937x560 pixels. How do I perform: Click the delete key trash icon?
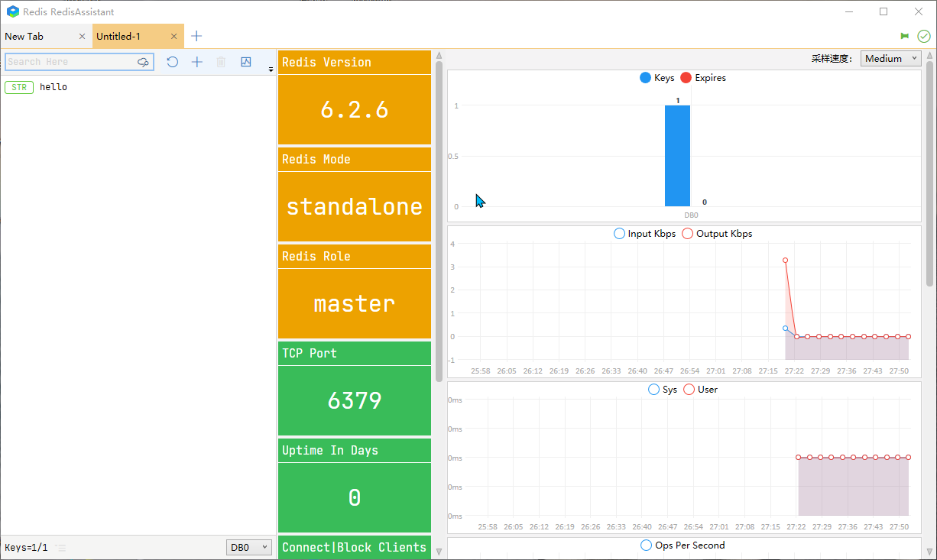[x=221, y=62]
